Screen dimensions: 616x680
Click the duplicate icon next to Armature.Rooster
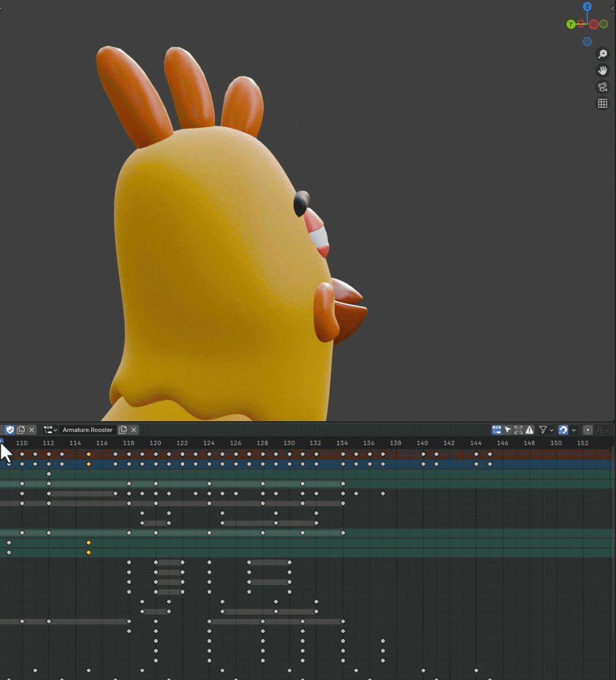pyautogui.click(x=123, y=430)
